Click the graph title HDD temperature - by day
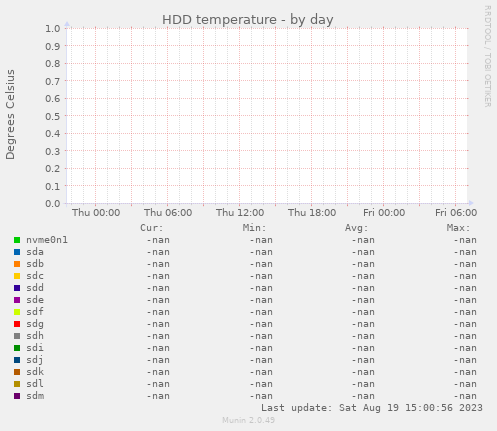This screenshot has height=431, width=497. 248,20
